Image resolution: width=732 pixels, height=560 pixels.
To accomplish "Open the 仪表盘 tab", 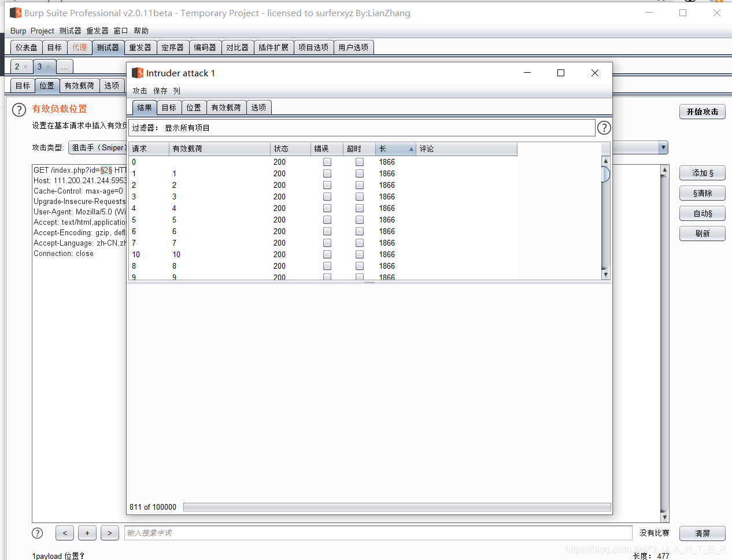I will [27, 47].
